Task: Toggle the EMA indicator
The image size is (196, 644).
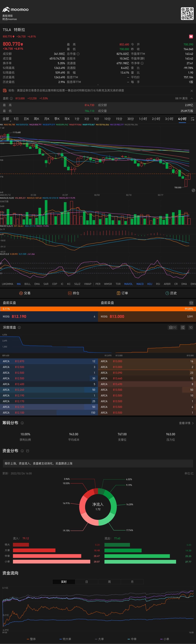Action: point(37,284)
